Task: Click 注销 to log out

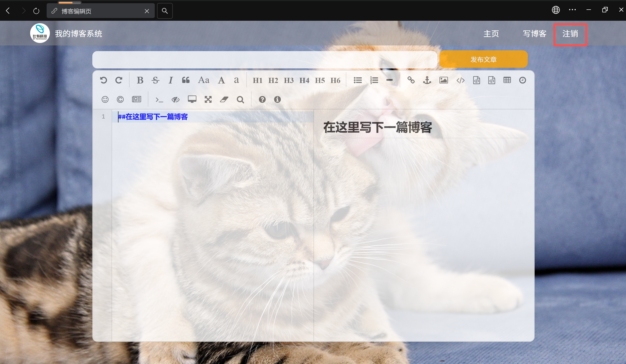Action: coord(570,34)
